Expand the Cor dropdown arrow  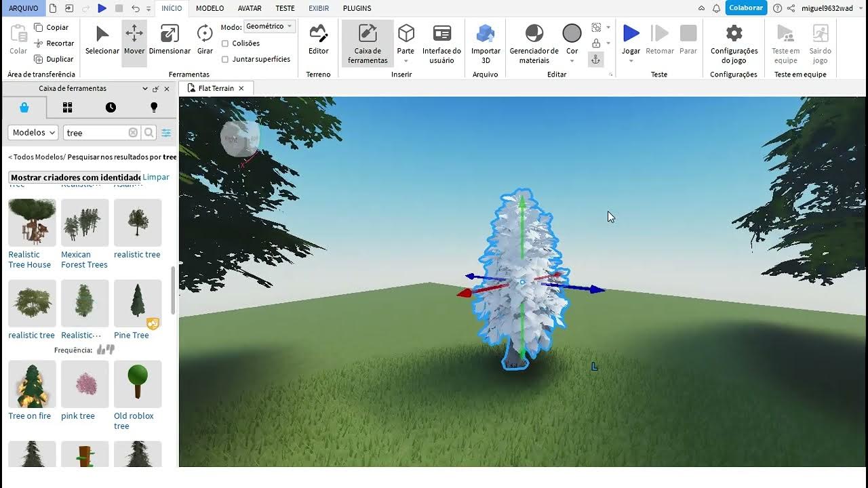click(572, 61)
